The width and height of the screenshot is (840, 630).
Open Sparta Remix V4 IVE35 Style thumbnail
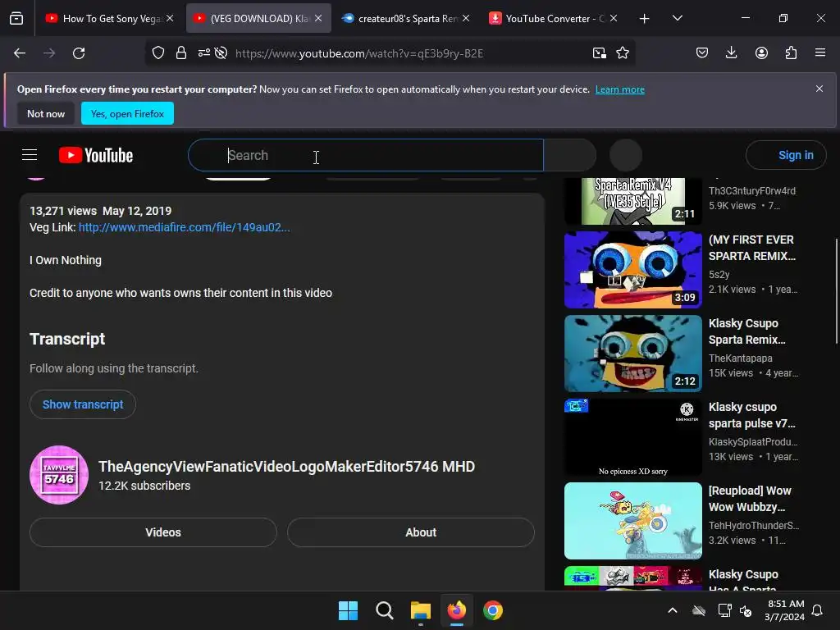[632, 202]
